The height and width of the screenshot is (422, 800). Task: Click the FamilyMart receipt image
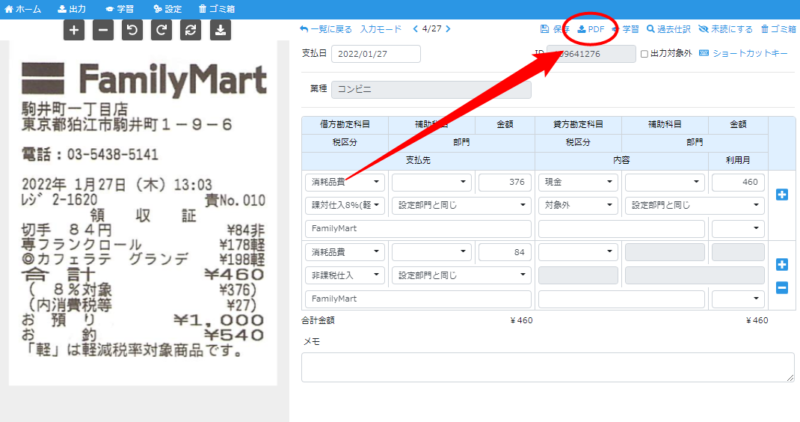143,213
